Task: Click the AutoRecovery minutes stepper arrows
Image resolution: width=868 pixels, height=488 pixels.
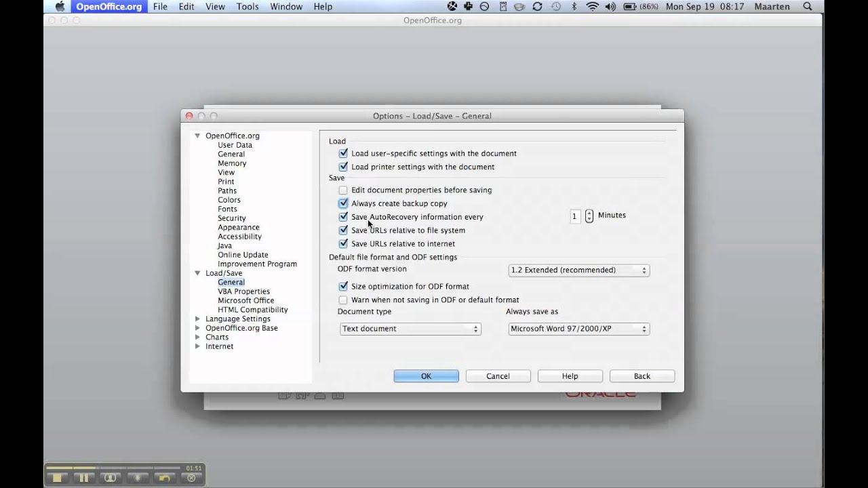Action: [x=589, y=216]
